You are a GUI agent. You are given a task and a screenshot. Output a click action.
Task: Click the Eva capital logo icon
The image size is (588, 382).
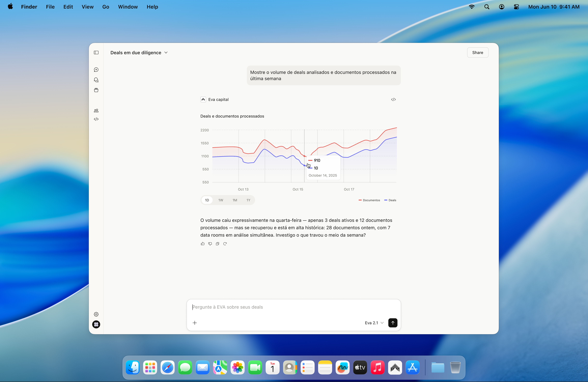[203, 99]
